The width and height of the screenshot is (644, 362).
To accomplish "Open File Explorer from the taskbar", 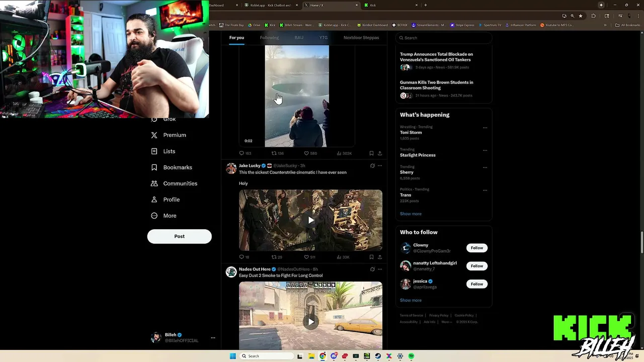I will coord(311,356).
